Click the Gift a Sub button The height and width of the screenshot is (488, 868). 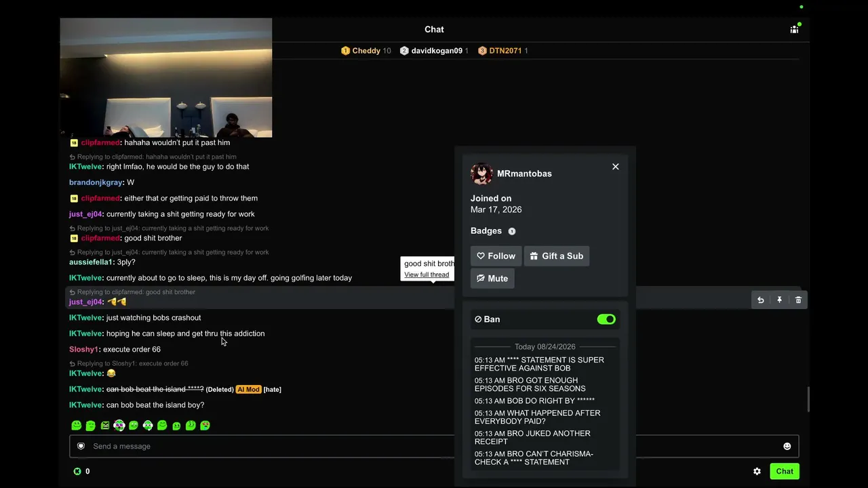(557, 256)
